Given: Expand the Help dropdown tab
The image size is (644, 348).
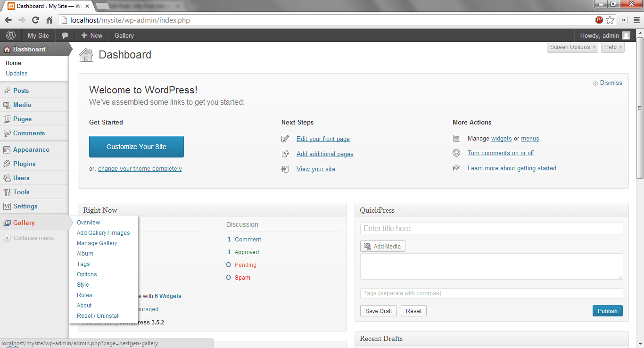Looking at the screenshot, I should point(613,47).
